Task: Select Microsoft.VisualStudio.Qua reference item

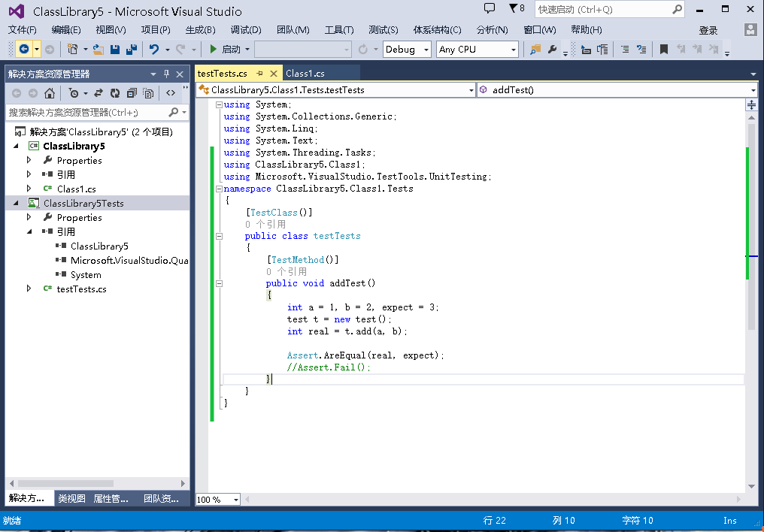Action: [x=129, y=261]
